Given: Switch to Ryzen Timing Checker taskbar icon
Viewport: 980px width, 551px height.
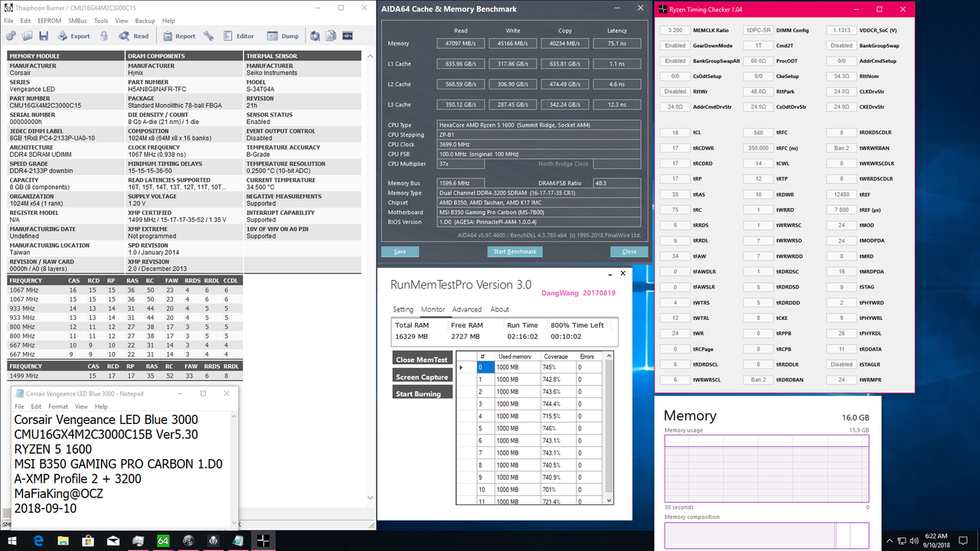Looking at the screenshot, I should point(263,540).
